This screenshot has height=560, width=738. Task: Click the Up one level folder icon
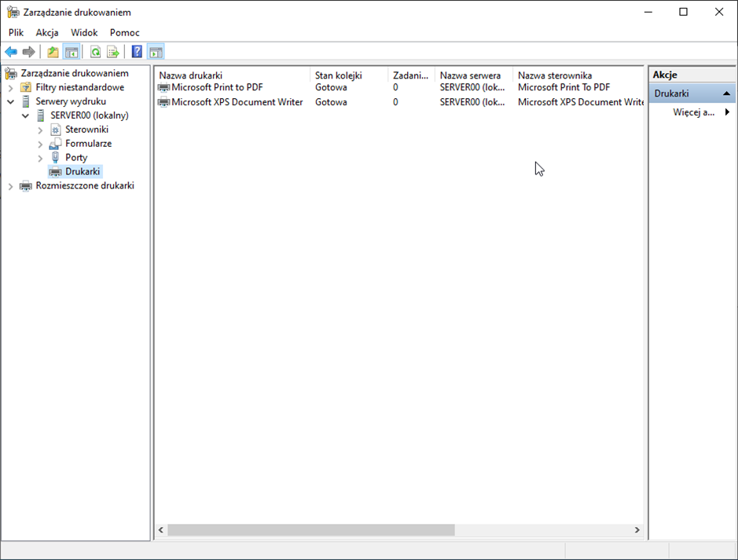coord(53,52)
